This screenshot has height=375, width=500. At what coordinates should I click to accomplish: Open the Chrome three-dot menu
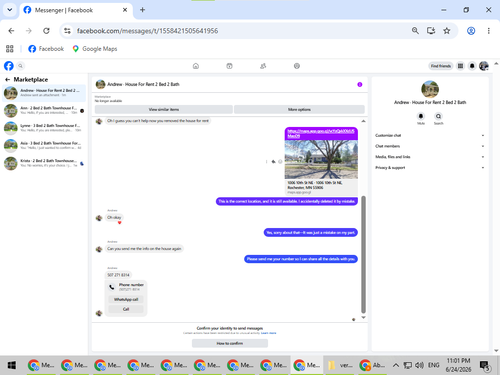489,31
